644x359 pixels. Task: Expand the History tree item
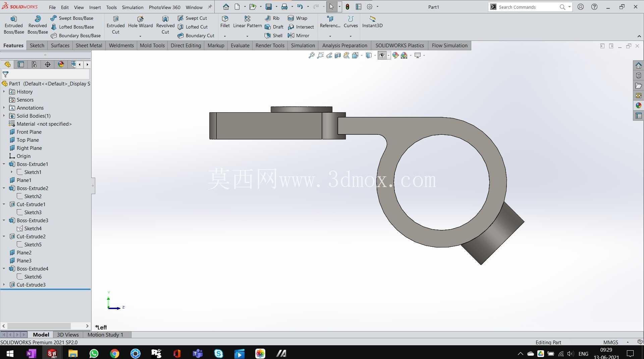click(4, 92)
